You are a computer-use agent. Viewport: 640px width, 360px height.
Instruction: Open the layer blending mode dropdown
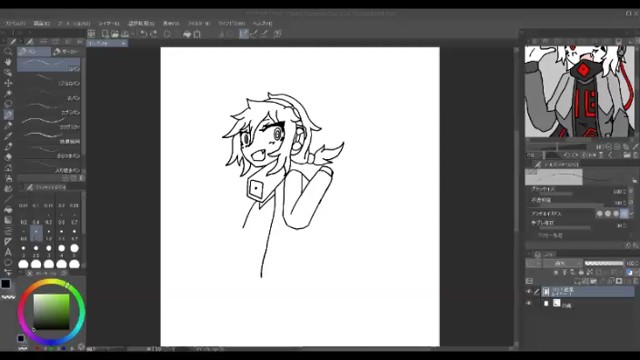(x=561, y=264)
